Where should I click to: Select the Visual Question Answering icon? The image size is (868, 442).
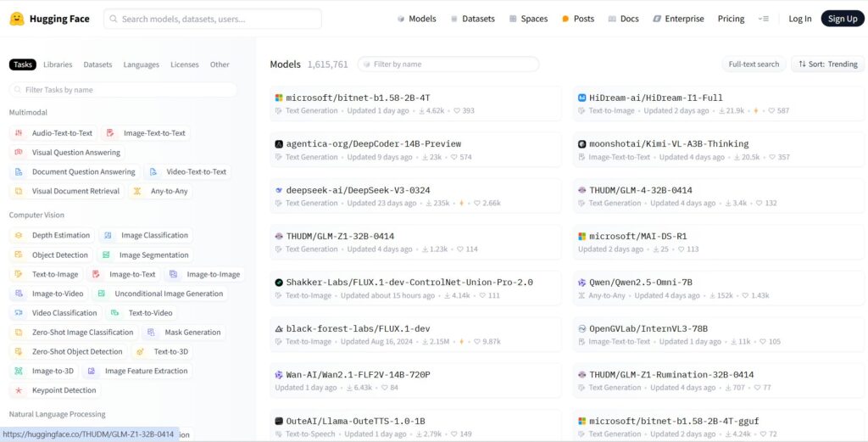[19, 153]
